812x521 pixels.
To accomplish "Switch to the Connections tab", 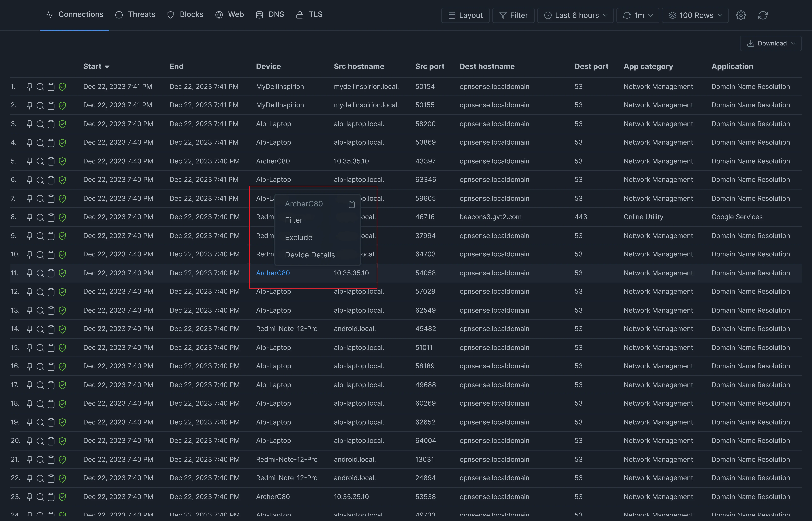I will 74,15.
